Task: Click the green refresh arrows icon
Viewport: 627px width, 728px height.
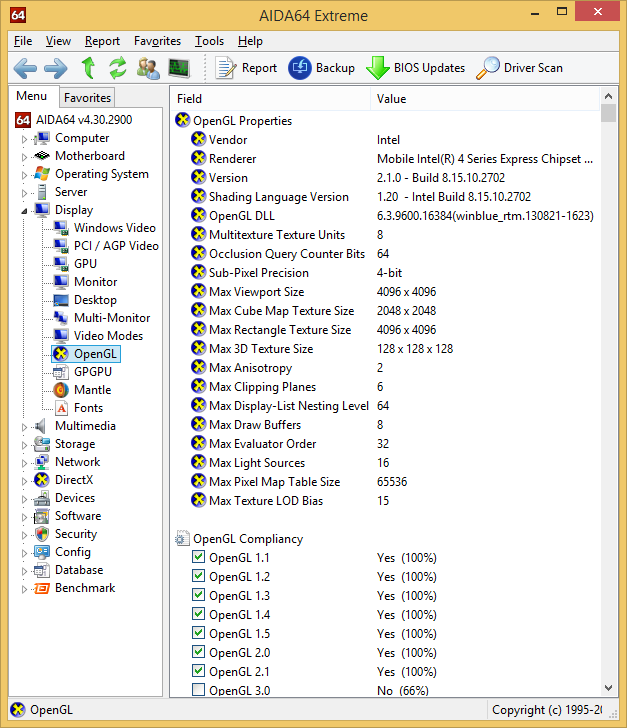Action: pos(118,68)
